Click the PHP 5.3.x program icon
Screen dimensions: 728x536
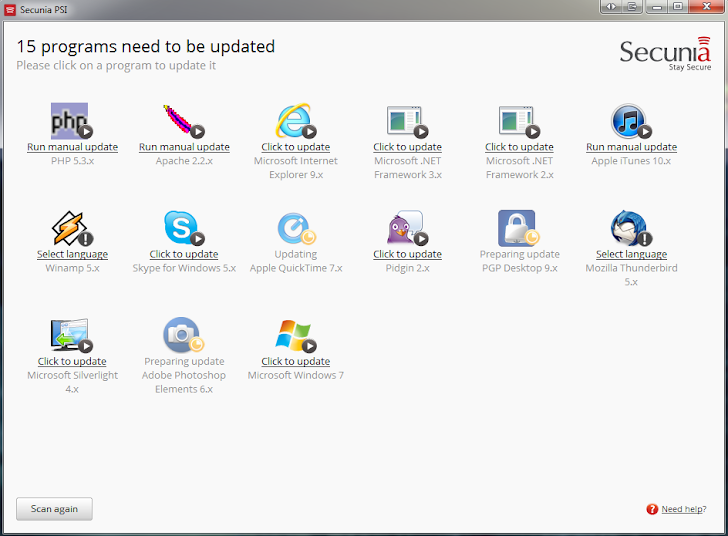tap(70, 121)
